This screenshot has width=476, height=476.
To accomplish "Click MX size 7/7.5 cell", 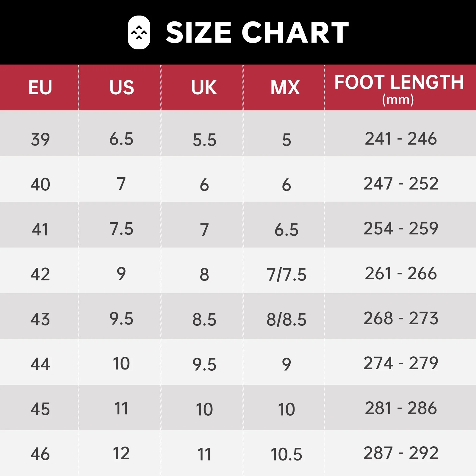I will (286, 274).
